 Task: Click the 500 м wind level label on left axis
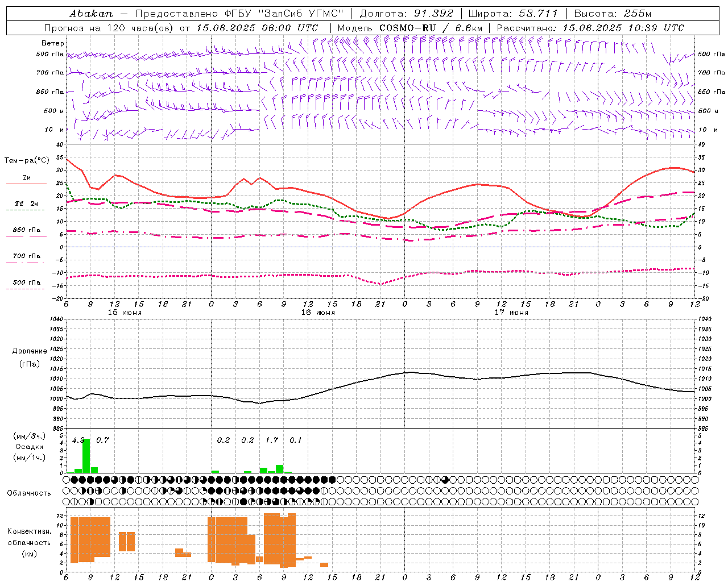click(x=54, y=111)
